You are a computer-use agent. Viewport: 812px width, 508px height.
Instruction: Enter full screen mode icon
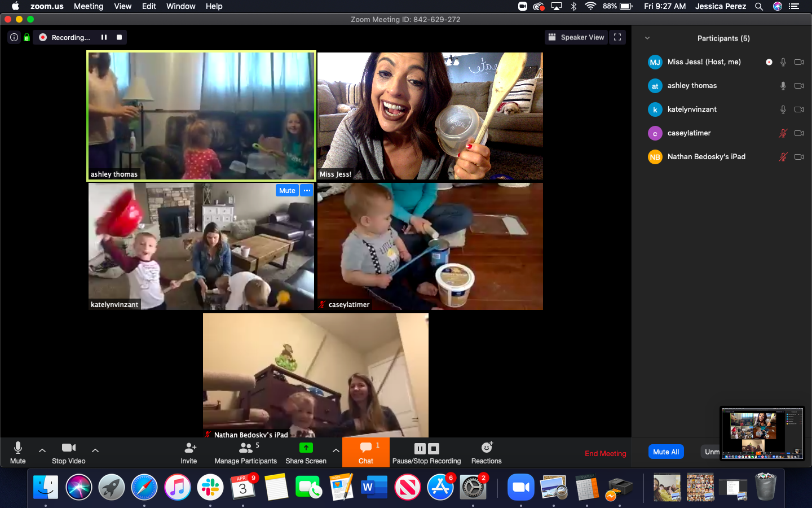[x=617, y=37]
